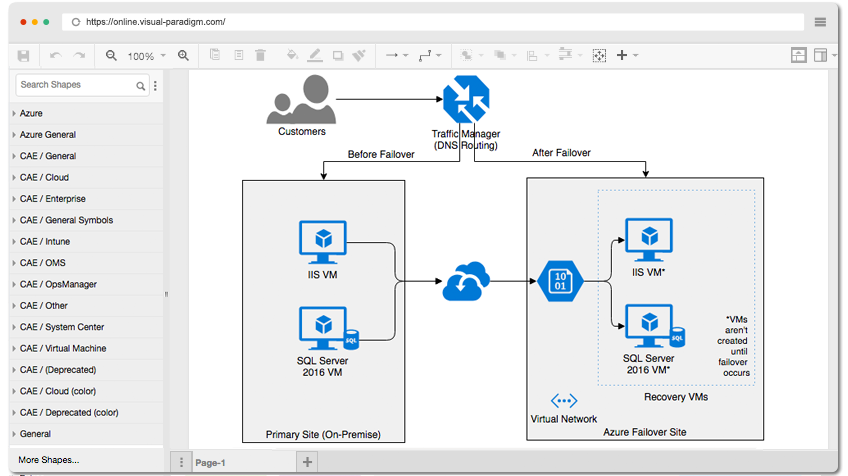848x476 pixels.
Task: Expand CAE / Cloud (color) category
Action: pyautogui.click(x=87, y=391)
